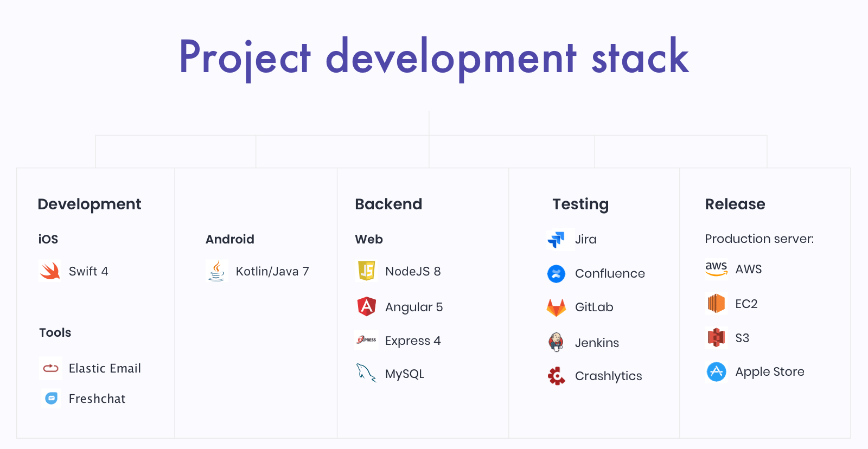The width and height of the screenshot is (868, 449).
Task: Select the 'Express 4' label
Action: click(413, 341)
